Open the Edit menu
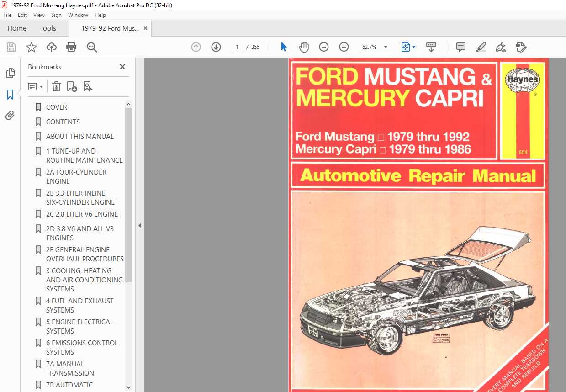The height and width of the screenshot is (392, 566). (x=22, y=15)
